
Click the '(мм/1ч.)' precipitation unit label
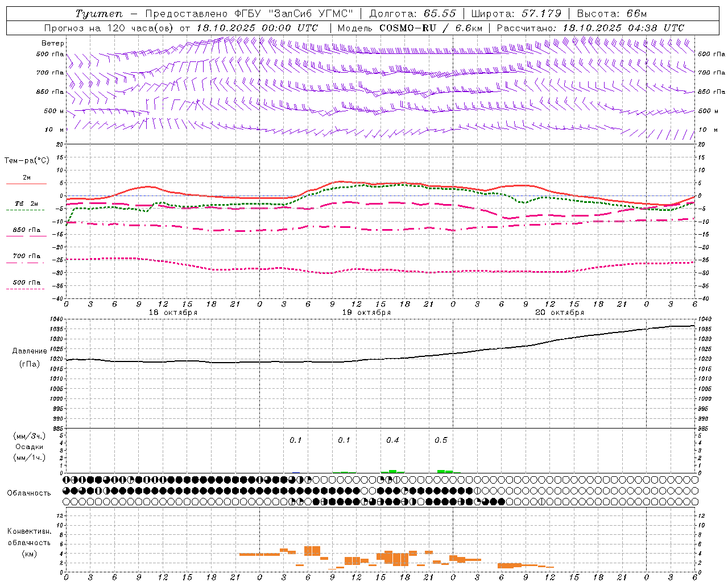[29, 458]
